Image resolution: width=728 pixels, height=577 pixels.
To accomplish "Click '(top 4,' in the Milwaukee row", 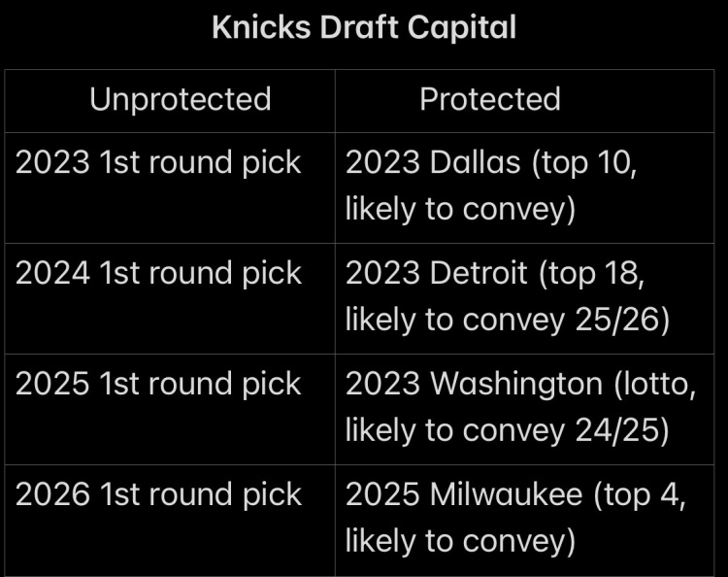I will (x=640, y=495).
